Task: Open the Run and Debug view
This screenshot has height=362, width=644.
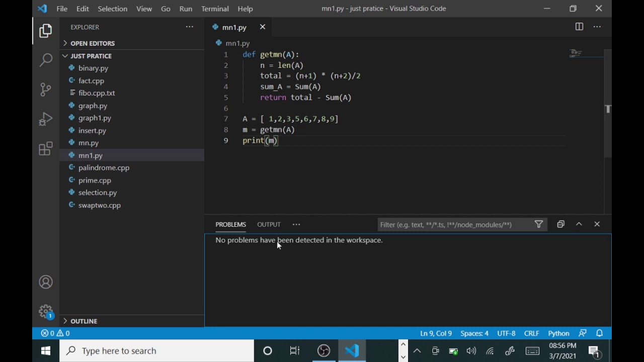Action: click(46, 119)
